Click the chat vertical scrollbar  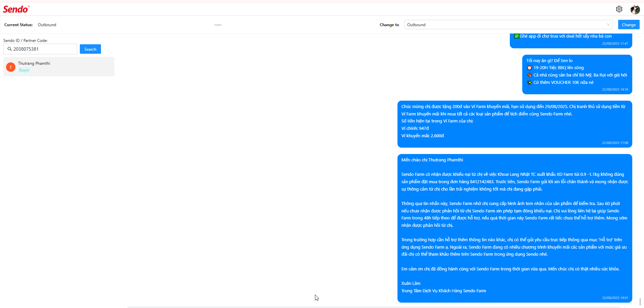click(x=640, y=302)
